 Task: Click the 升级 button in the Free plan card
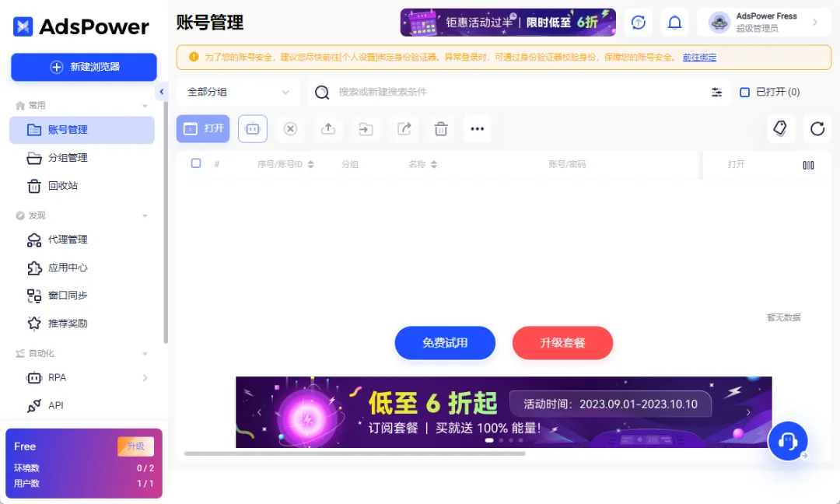click(135, 446)
